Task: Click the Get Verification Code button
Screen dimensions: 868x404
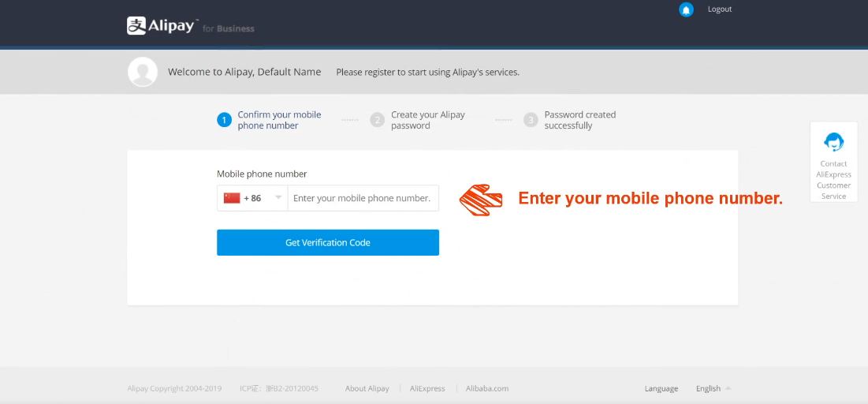Action: pyautogui.click(x=328, y=243)
